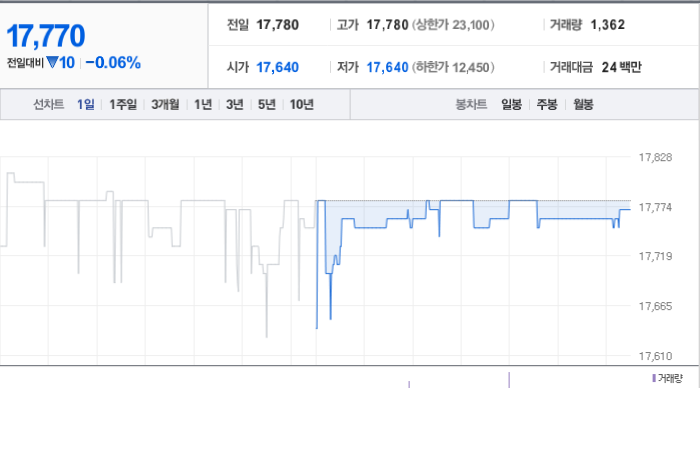The height and width of the screenshot is (450, 700).
Task: Click the 상한가 23,100 text
Action: point(453,25)
